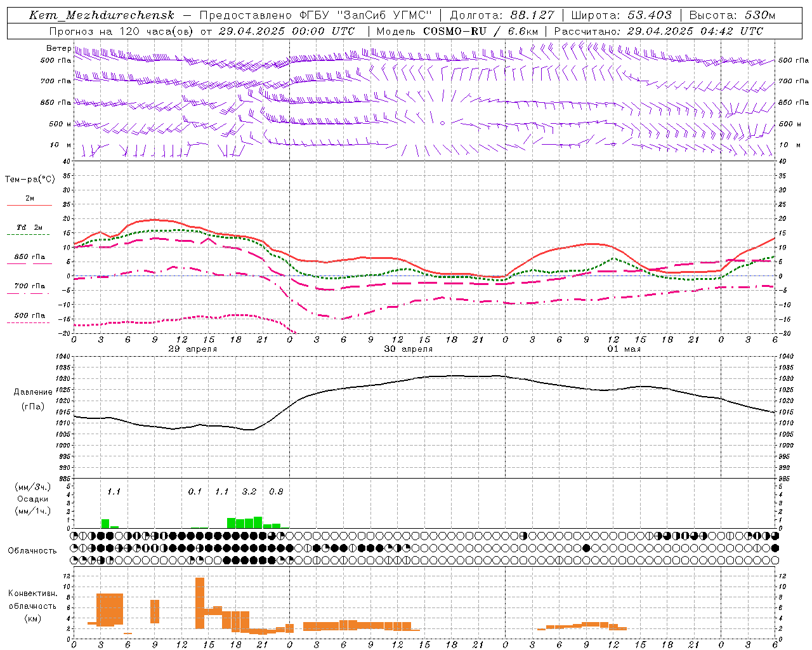Click the 'Облачность' cloud cover label
812x650 pixels.
(x=32, y=551)
